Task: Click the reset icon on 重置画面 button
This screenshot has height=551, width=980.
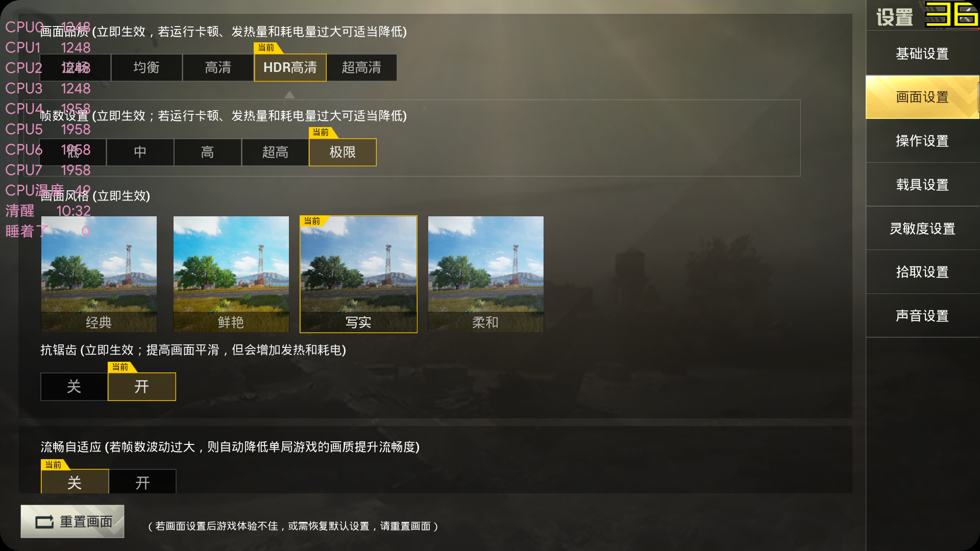Action: point(44,522)
